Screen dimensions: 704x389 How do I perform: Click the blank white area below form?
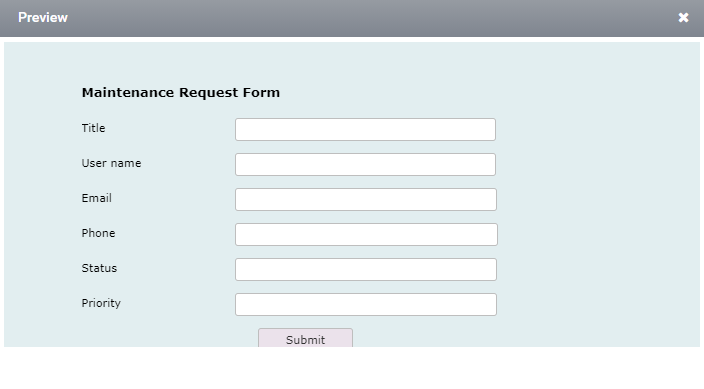coord(352,368)
